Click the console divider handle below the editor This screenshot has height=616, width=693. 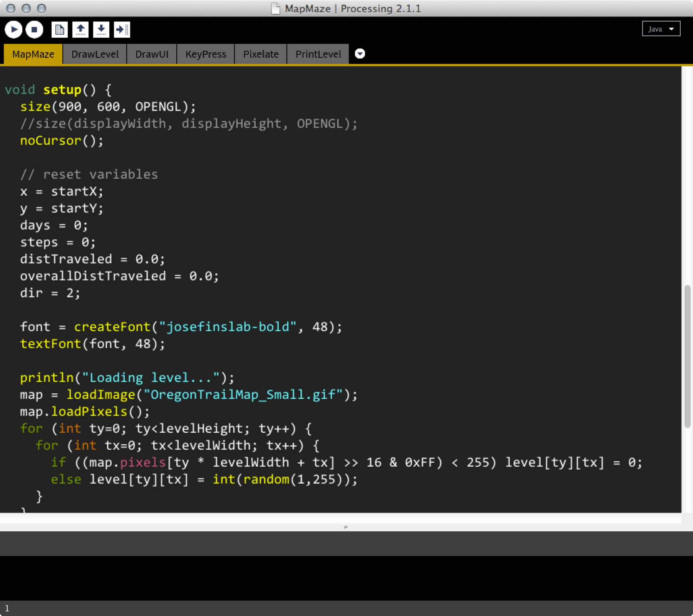(x=346, y=527)
